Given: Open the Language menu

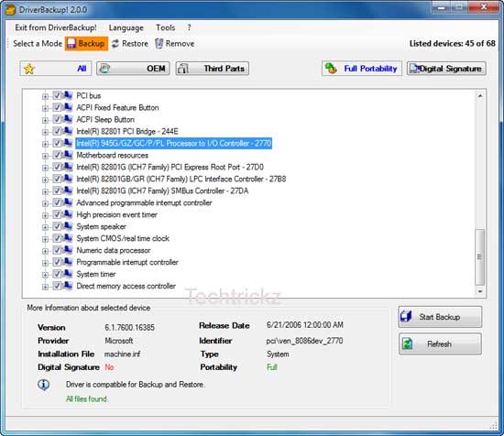Looking at the screenshot, I should point(126,28).
